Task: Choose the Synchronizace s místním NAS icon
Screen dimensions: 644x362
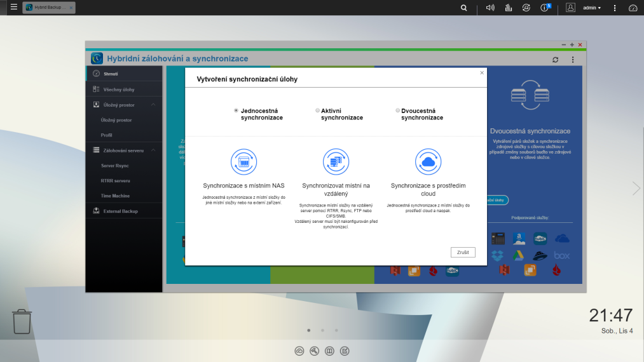Action: point(243,162)
